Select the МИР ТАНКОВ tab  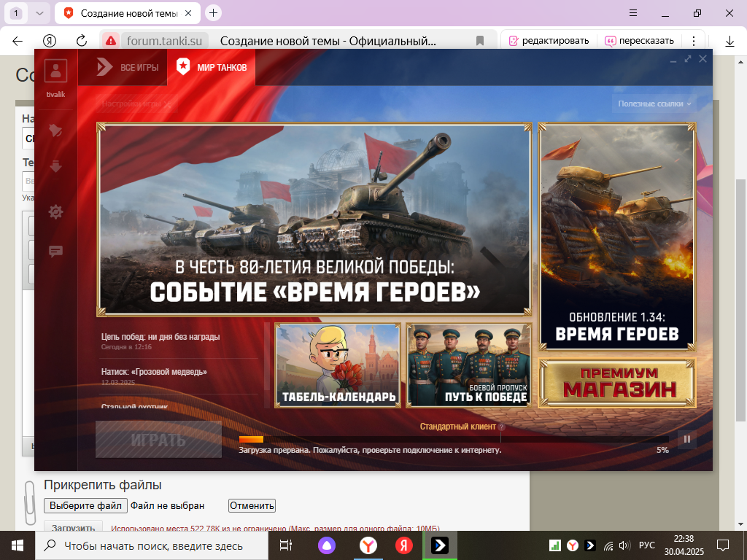[x=212, y=67]
